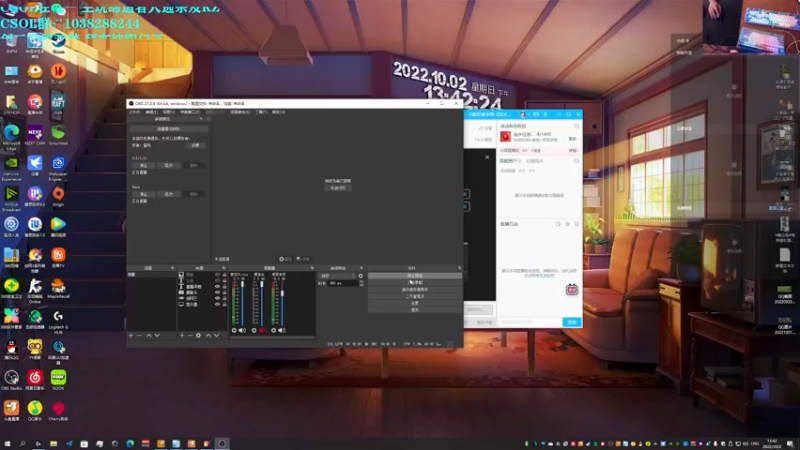Unmute the red muted speaker in mixer

262,331
